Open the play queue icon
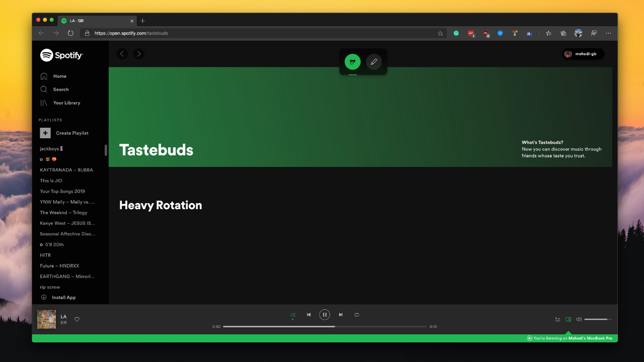 pos(557,319)
